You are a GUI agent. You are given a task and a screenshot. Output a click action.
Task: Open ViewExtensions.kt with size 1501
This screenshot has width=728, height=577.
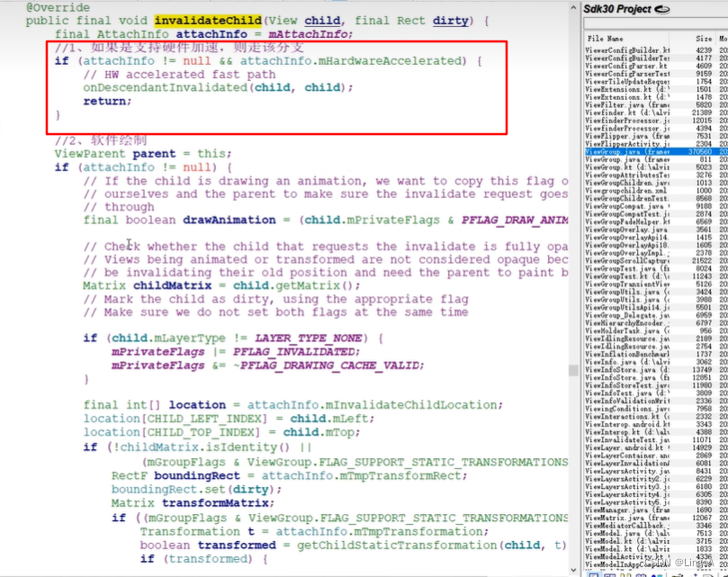(x=656, y=89)
